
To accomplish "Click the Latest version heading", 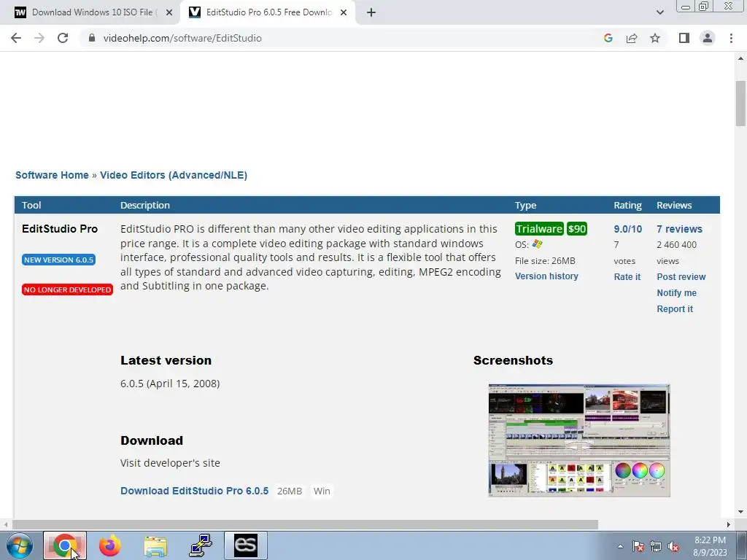I will coord(166,360).
